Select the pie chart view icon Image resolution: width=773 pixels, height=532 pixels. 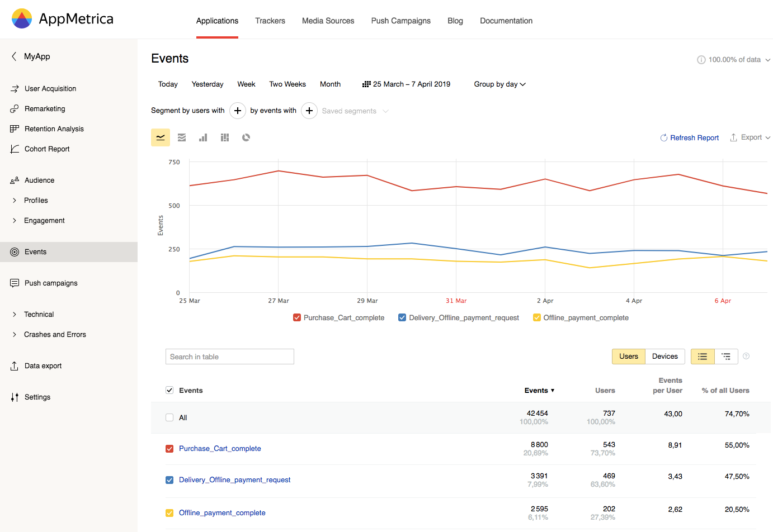point(246,137)
